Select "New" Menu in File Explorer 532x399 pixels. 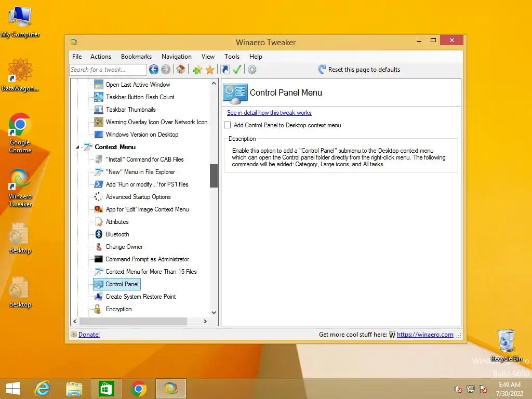(140, 172)
